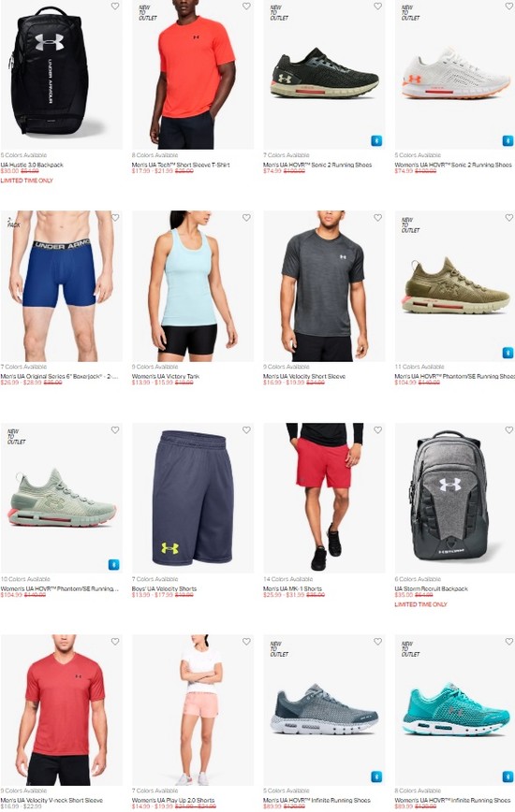The image size is (515, 812).
Task: Open UA Storm Recruit Backpack title link
Action: tap(431, 588)
